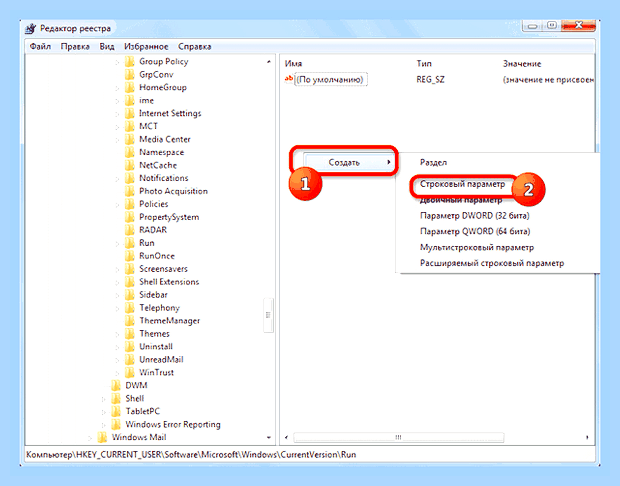Expand the Themes tree node
The height and width of the screenshot is (486, 620).
117,335
